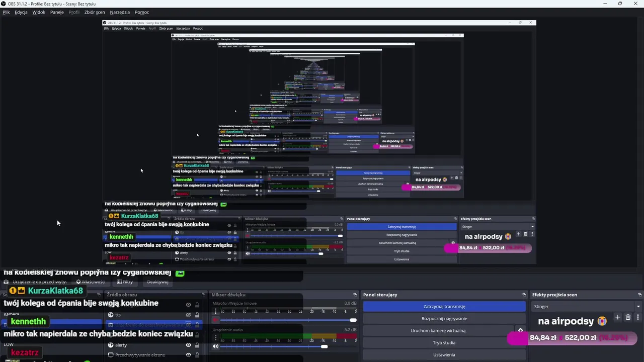Open the Panele menu
This screenshot has height=362, width=644.
click(x=57, y=12)
